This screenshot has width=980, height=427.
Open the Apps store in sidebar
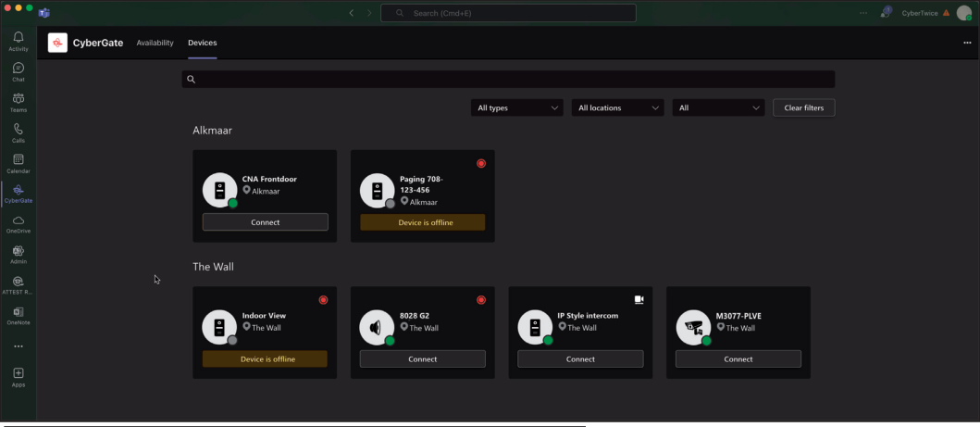tap(19, 377)
